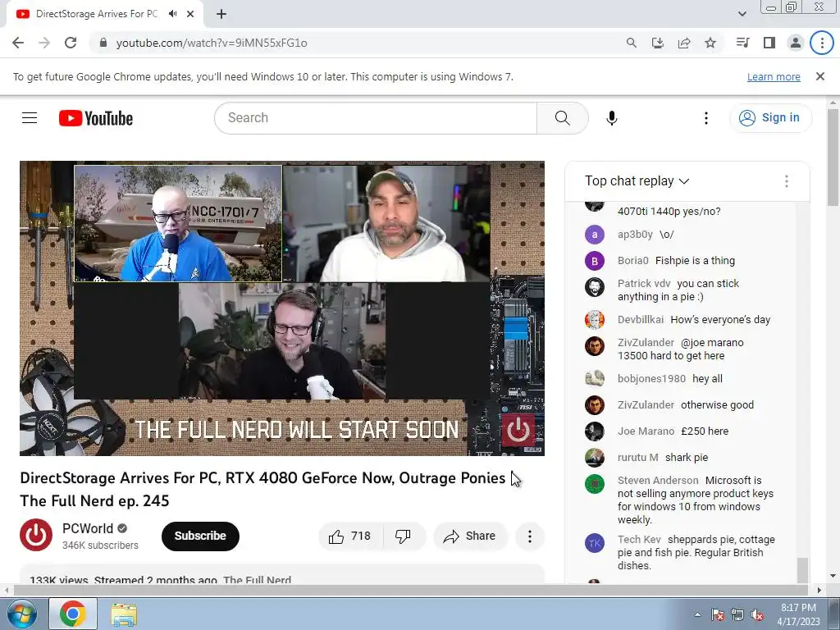Open YouTube settings three-dot menu
This screenshot has height=630, width=840.
tap(706, 118)
